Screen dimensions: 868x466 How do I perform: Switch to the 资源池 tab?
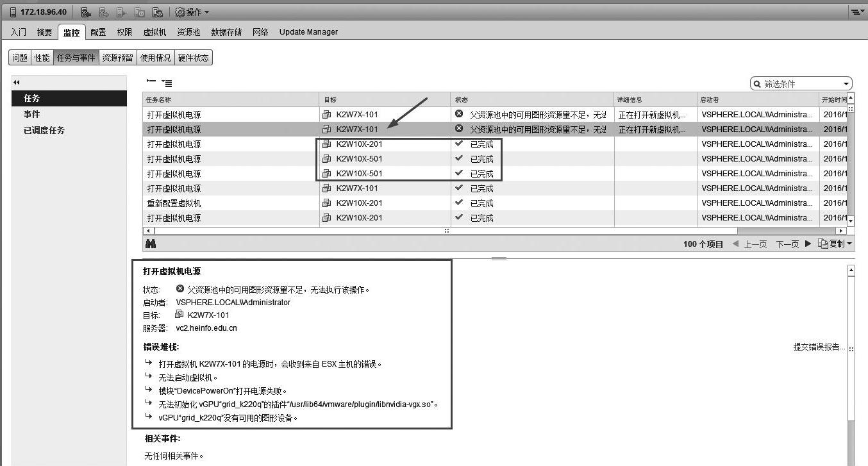tap(188, 32)
